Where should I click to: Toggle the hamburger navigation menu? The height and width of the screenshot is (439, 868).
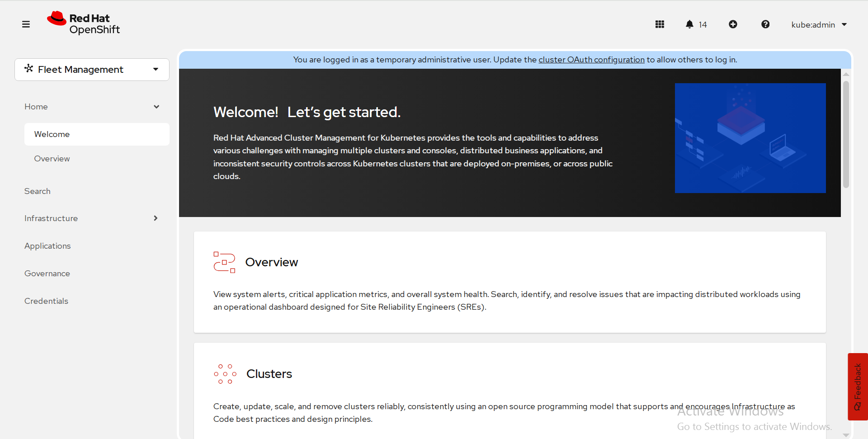click(x=26, y=24)
